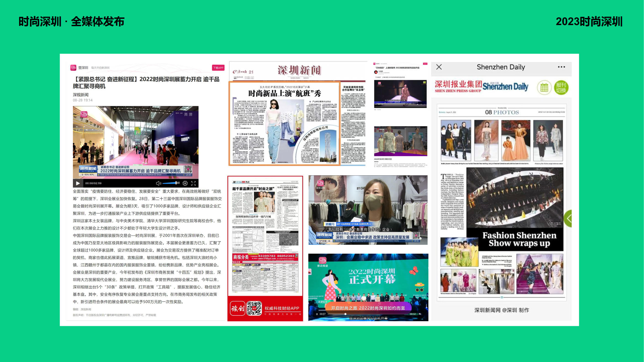Select the 08 PHOTOS page header

pyautogui.click(x=502, y=112)
